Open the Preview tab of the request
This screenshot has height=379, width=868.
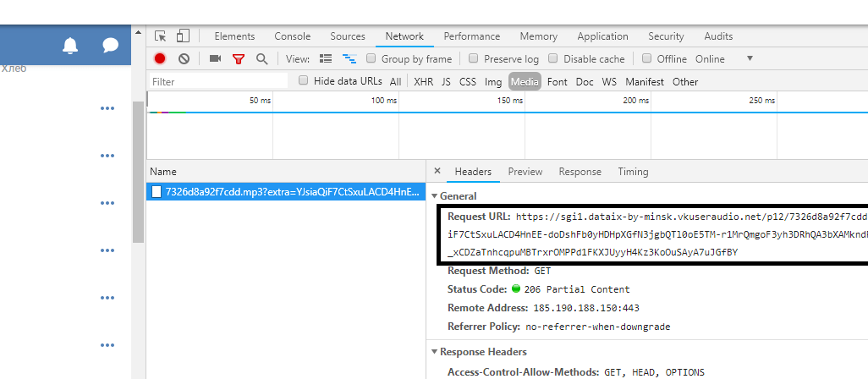[525, 172]
